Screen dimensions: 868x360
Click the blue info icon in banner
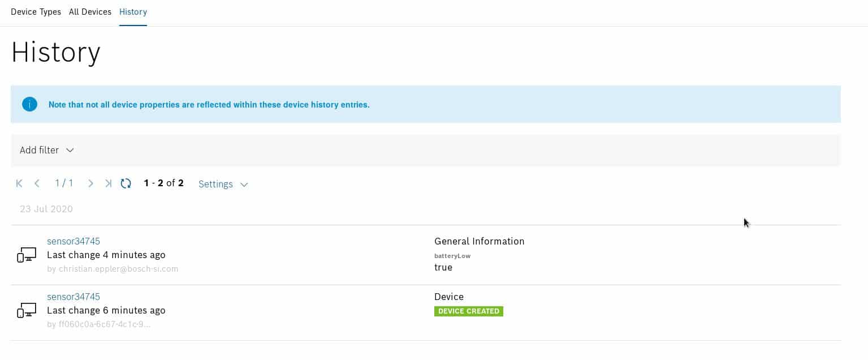click(29, 104)
